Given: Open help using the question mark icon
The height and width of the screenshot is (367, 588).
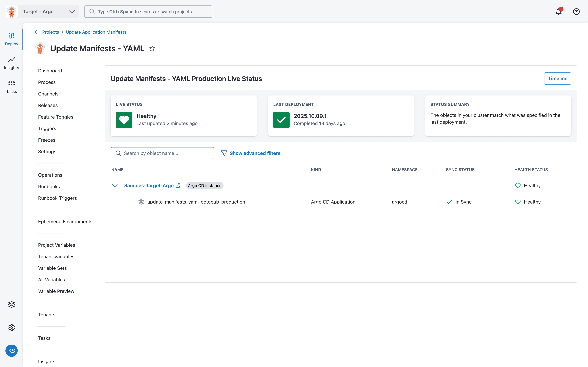Looking at the screenshot, I should [x=576, y=11].
